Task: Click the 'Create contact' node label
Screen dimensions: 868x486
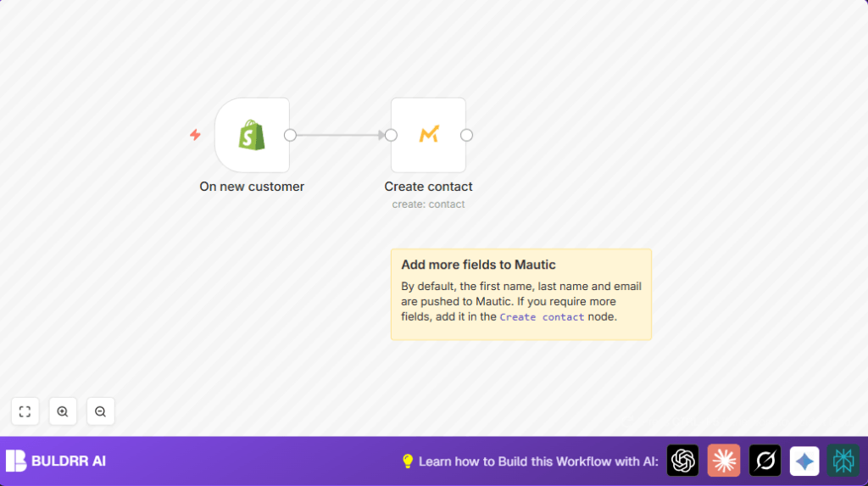Action: (428, 187)
